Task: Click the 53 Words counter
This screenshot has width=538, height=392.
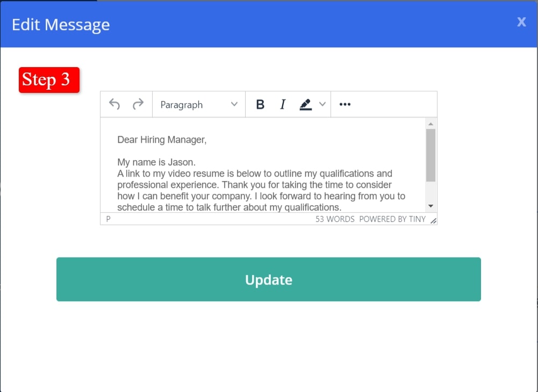Action: (335, 219)
